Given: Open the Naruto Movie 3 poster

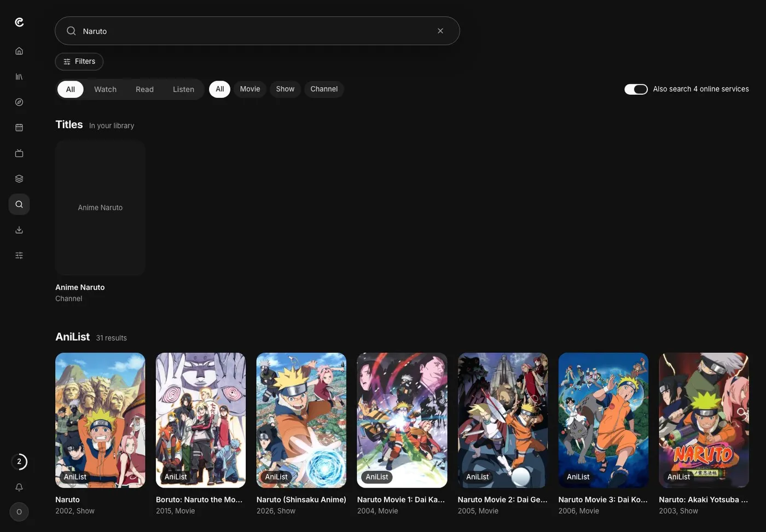Looking at the screenshot, I should 603,420.
